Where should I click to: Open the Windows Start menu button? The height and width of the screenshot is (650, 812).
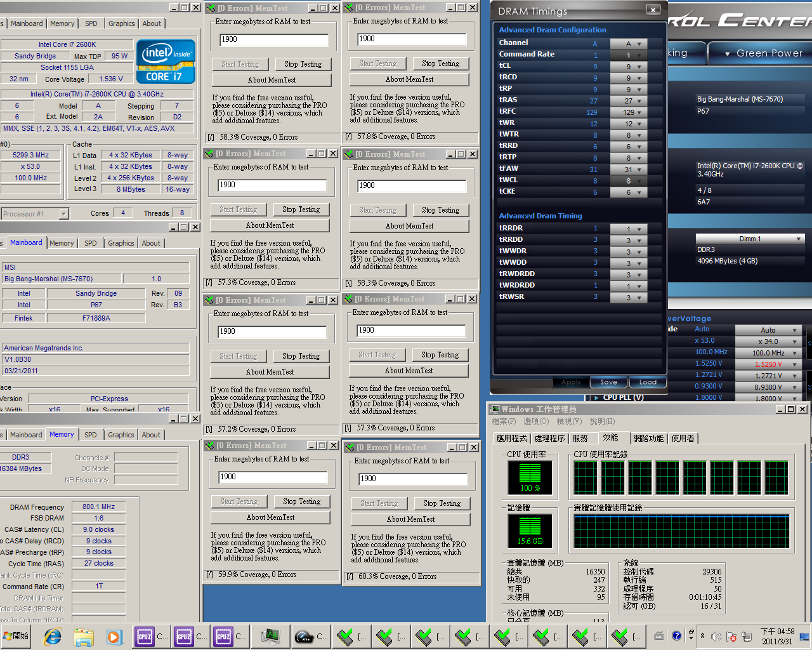[16, 636]
